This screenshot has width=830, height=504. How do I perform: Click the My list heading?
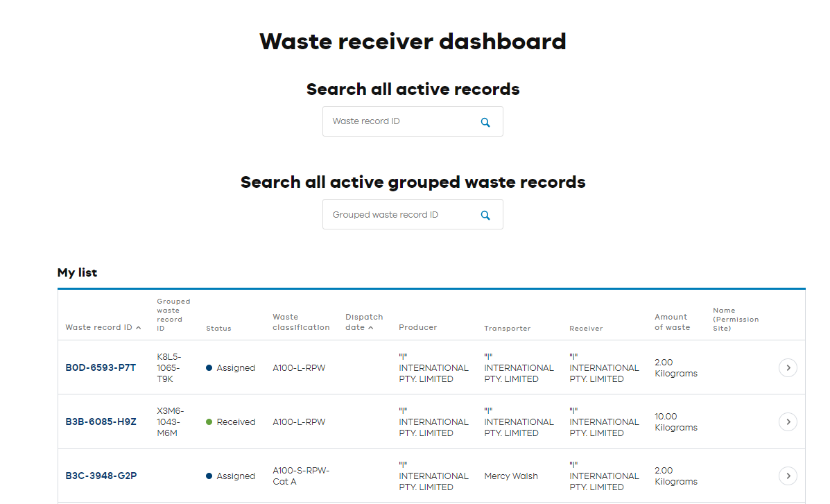coord(77,272)
